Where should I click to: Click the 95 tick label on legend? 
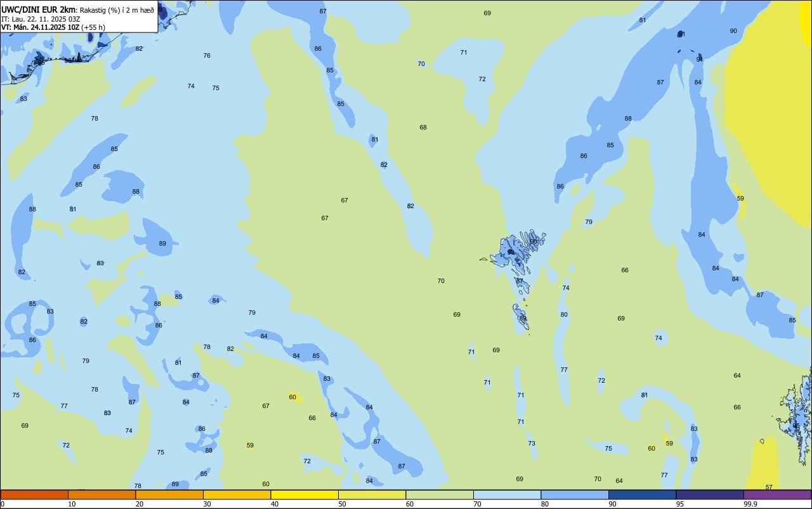coord(680,504)
